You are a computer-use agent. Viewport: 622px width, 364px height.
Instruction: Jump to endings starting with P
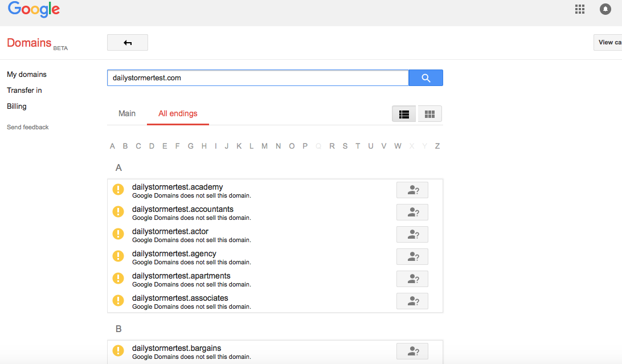[x=305, y=146]
